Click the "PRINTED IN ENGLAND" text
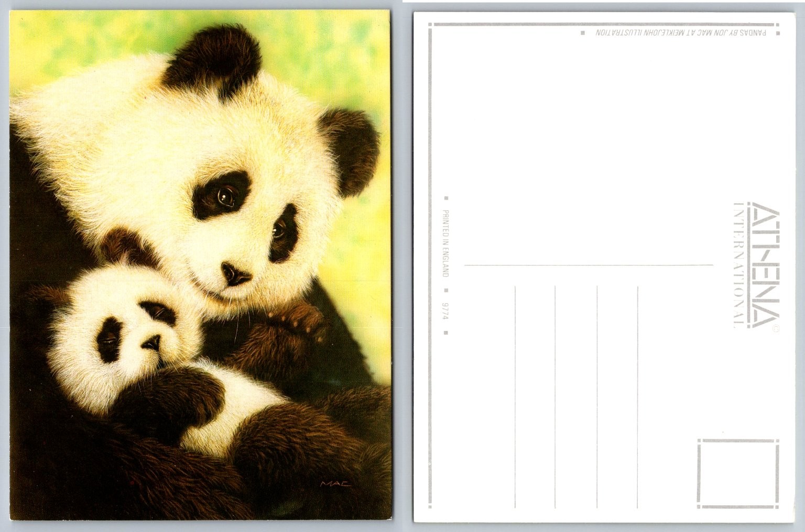The height and width of the screenshot is (532, 805). (447, 243)
